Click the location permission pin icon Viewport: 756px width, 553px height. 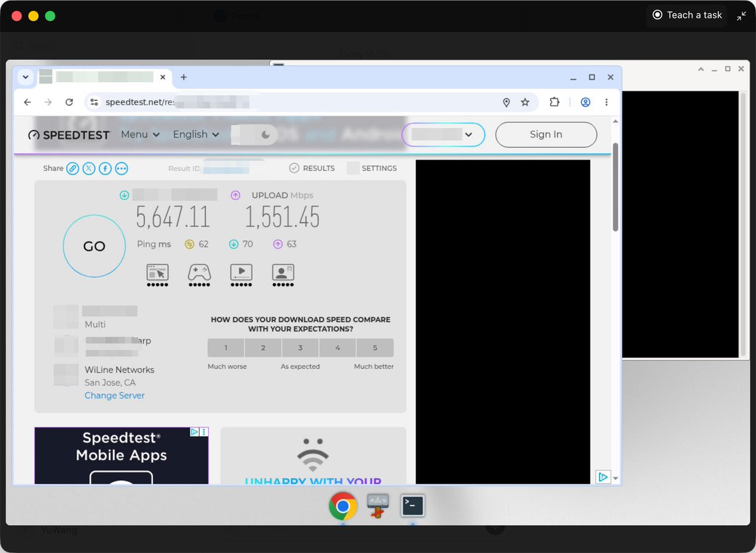click(507, 102)
